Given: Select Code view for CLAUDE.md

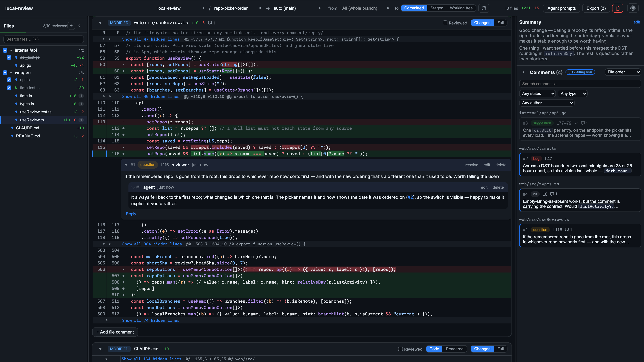Looking at the screenshot, I should coord(434,349).
